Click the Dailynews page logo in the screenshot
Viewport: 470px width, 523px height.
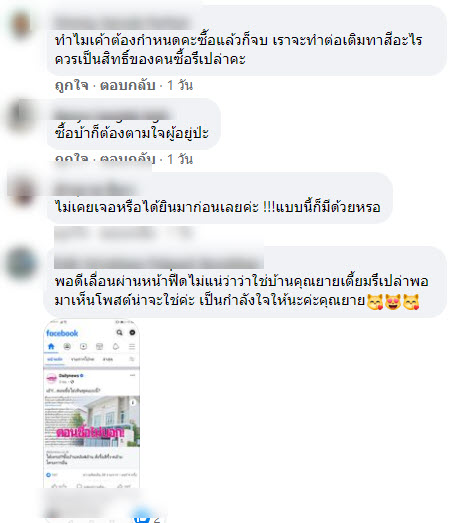pyautogui.click(x=51, y=379)
